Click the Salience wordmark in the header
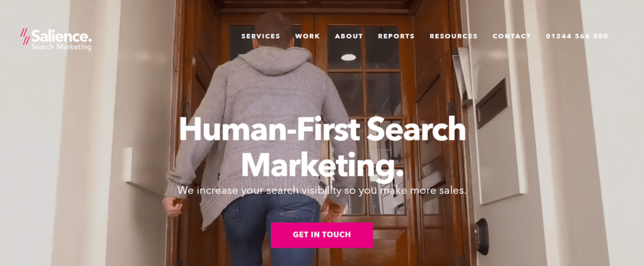The width and height of the screenshot is (644, 266). pyautogui.click(x=62, y=36)
